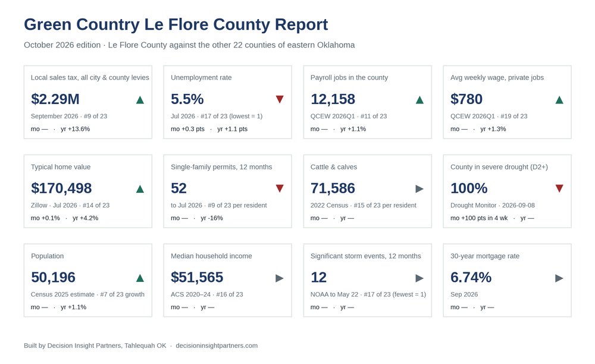The width and height of the screenshot is (595, 364).
Task: Select the $170,498 home value figure
Action: [x=61, y=189]
